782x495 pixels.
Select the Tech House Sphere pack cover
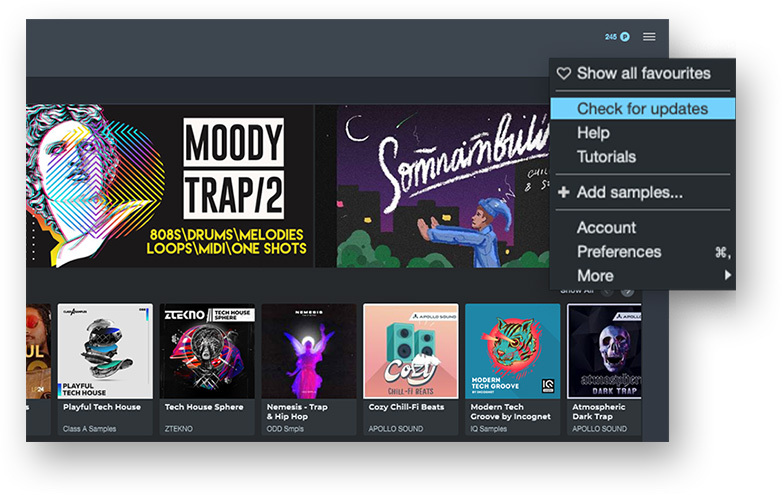pos(207,351)
